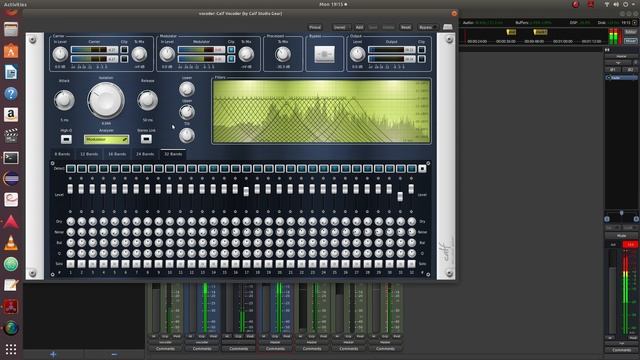
Task: Toggle the large Bypass button in Bypass section
Action: [x=324, y=54]
